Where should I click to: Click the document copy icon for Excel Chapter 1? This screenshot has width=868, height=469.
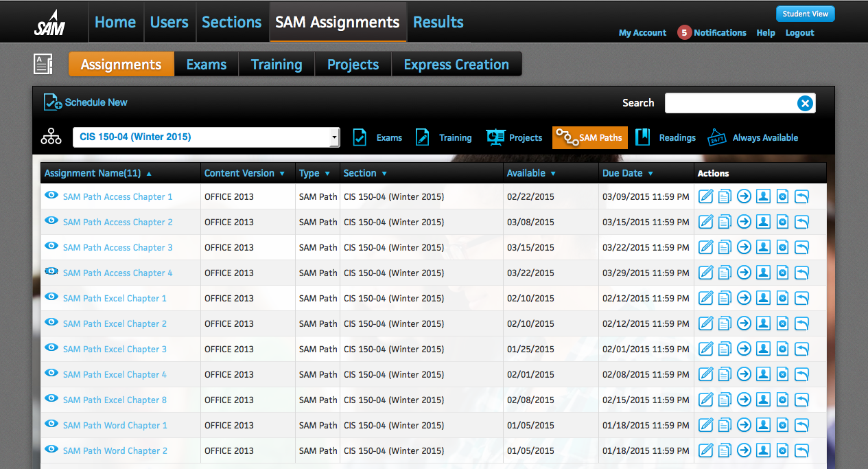725,298
